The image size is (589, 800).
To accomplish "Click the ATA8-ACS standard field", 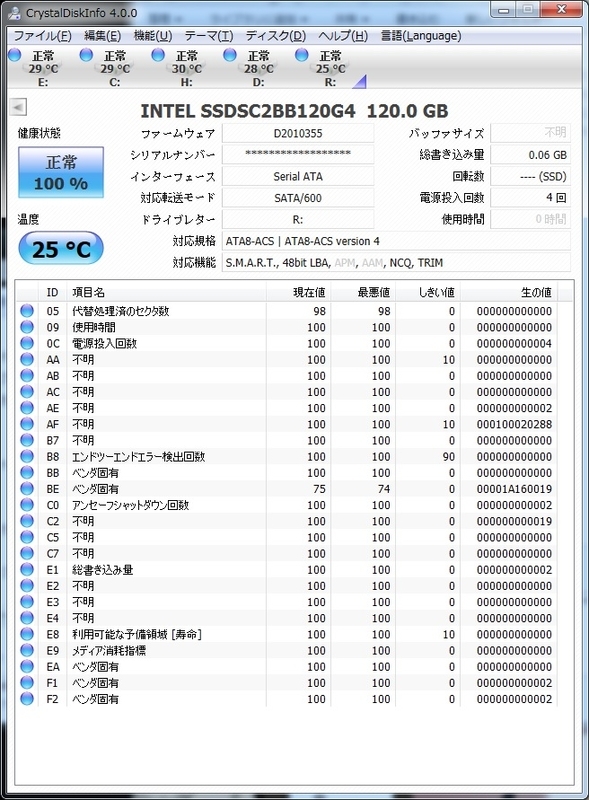I will (x=396, y=241).
